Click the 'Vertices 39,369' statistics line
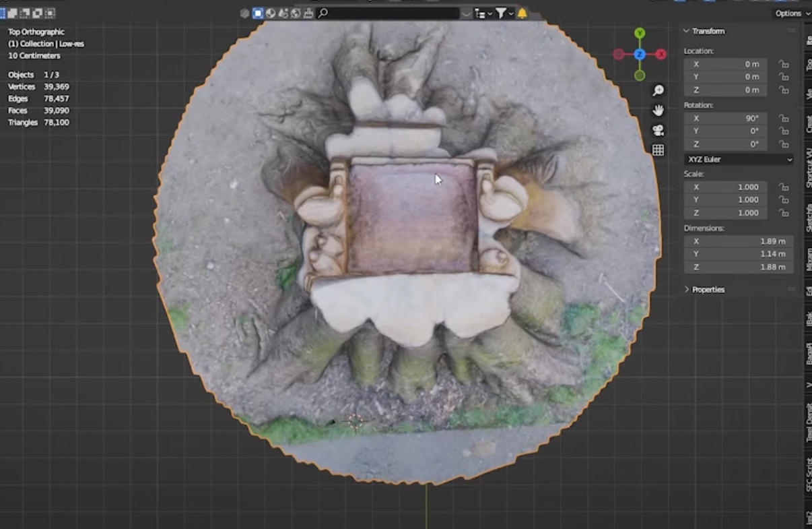 click(x=38, y=87)
